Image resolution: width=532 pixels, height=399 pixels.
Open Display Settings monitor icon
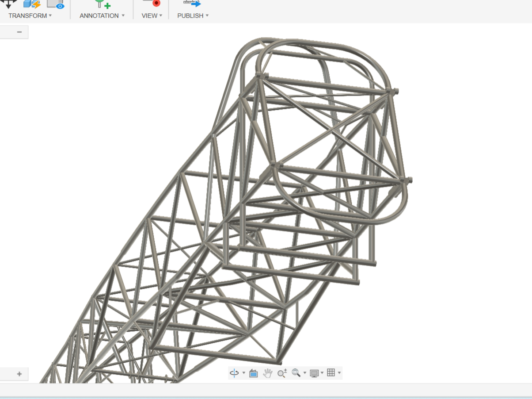pyautogui.click(x=314, y=373)
